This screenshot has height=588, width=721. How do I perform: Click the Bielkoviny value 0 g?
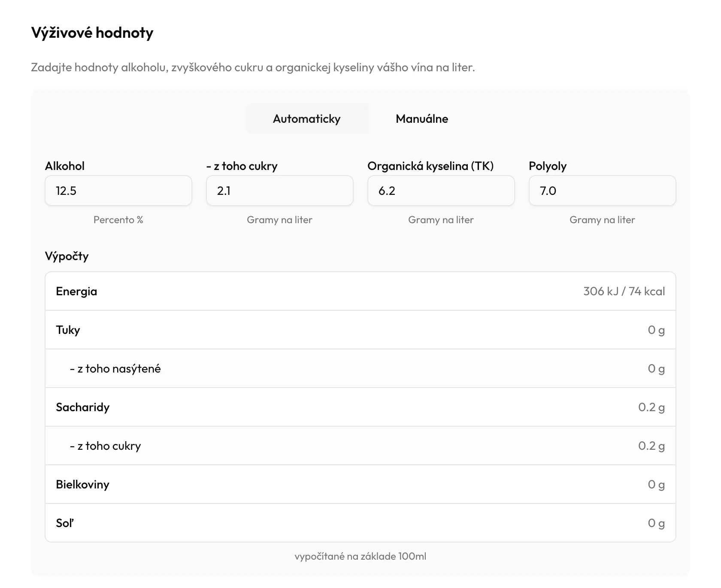tap(656, 485)
